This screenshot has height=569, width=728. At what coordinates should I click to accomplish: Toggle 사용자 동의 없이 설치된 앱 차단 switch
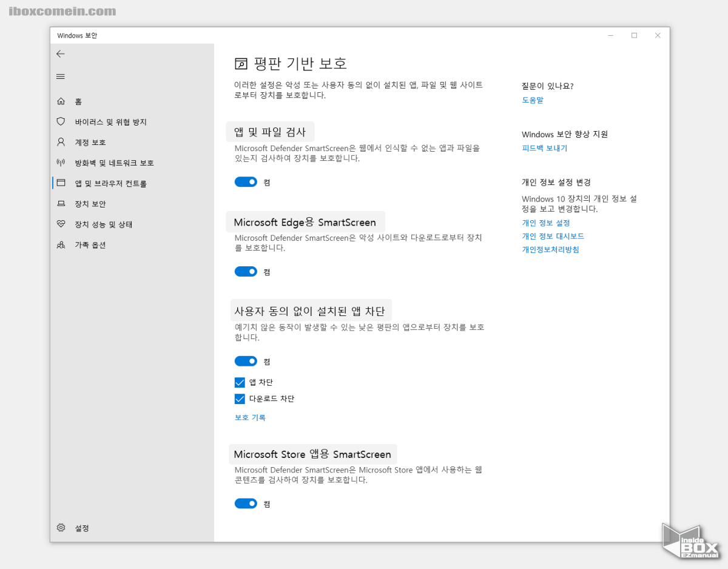pyautogui.click(x=246, y=362)
